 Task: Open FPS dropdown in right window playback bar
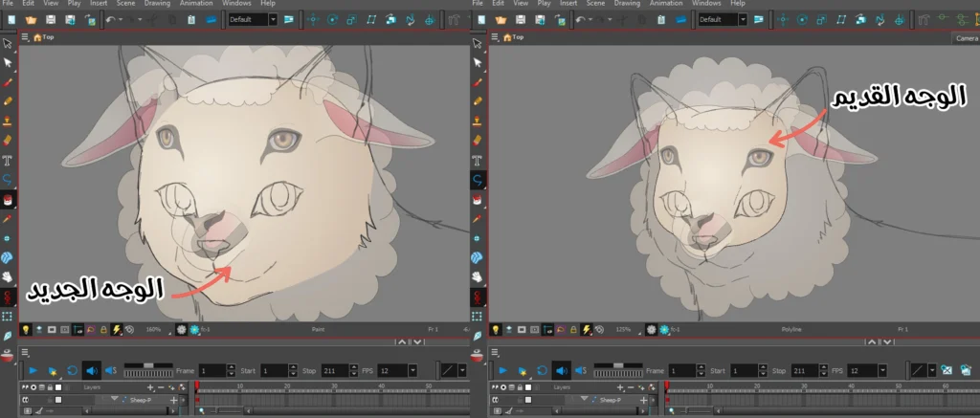click(882, 371)
